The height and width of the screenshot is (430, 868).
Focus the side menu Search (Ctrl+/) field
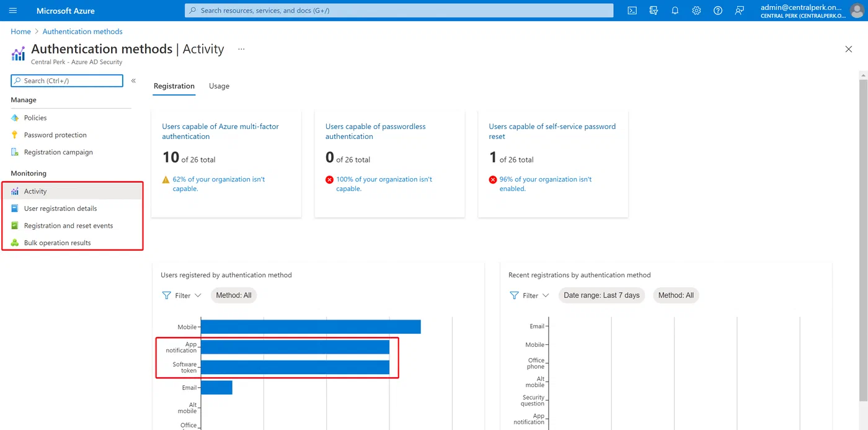[x=67, y=81]
